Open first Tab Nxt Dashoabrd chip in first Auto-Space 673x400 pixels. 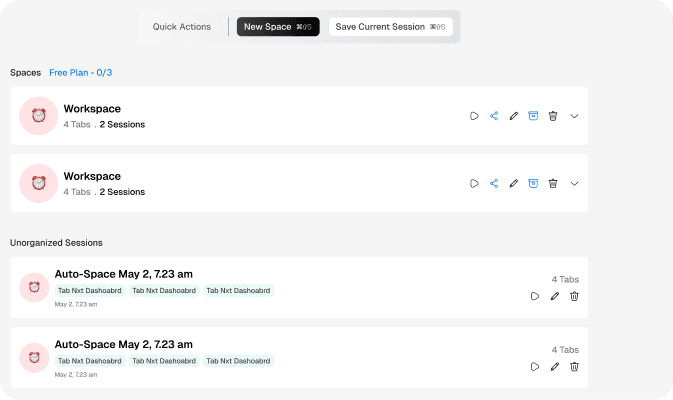coord(90,291)
